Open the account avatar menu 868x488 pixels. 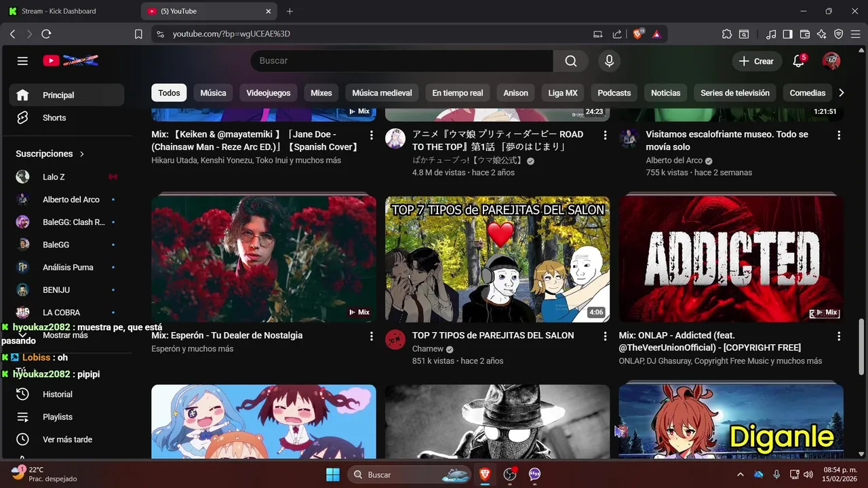[831, 61]
